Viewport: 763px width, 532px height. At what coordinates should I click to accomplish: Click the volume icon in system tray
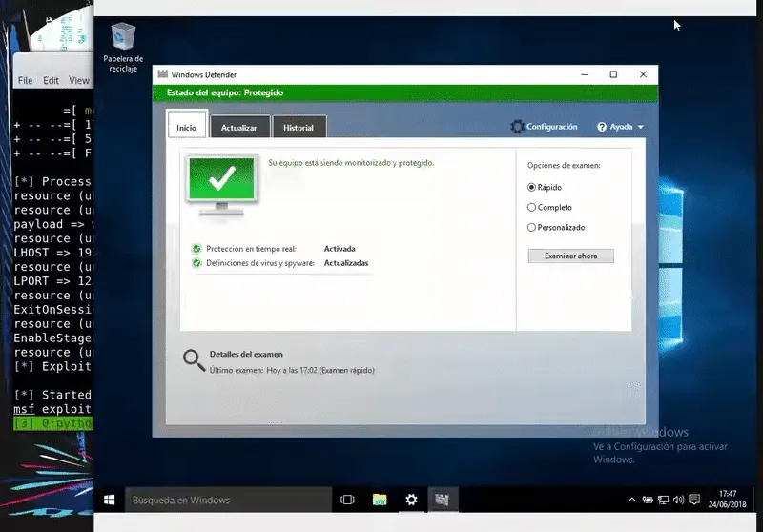click(x=681, y=500)
